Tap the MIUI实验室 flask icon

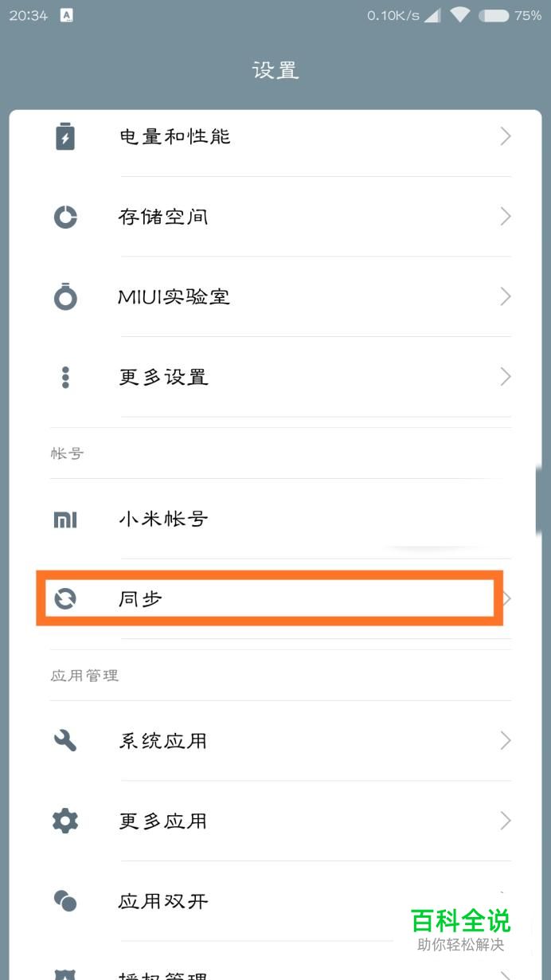[x=65, y=297]
